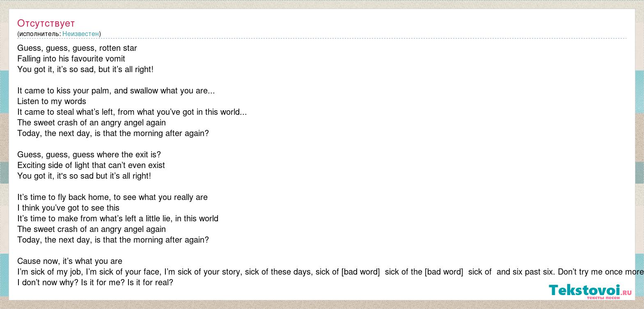Click the line 'Listen to my words'
This screenshot has height=309, width=644.
[52, 102]
